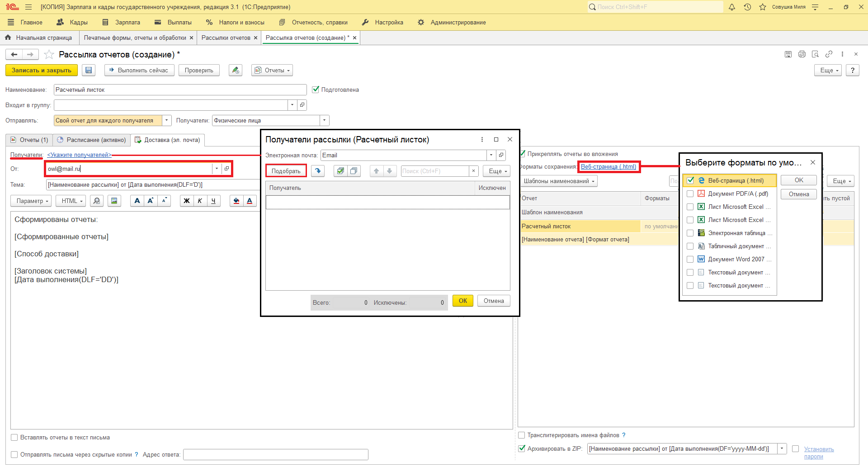Click the Выполнить сейчас button

click(139, 70)
